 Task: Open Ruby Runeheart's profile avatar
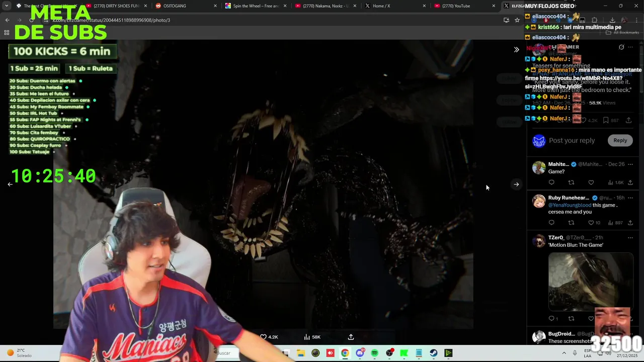pos(539,201)
